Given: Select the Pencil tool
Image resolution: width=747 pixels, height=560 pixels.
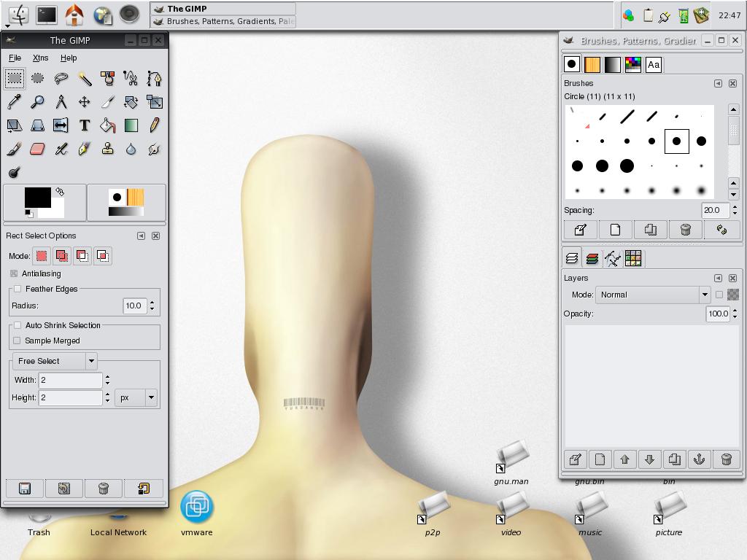Looking at the screenshot, I should click(x=155, y=125).
